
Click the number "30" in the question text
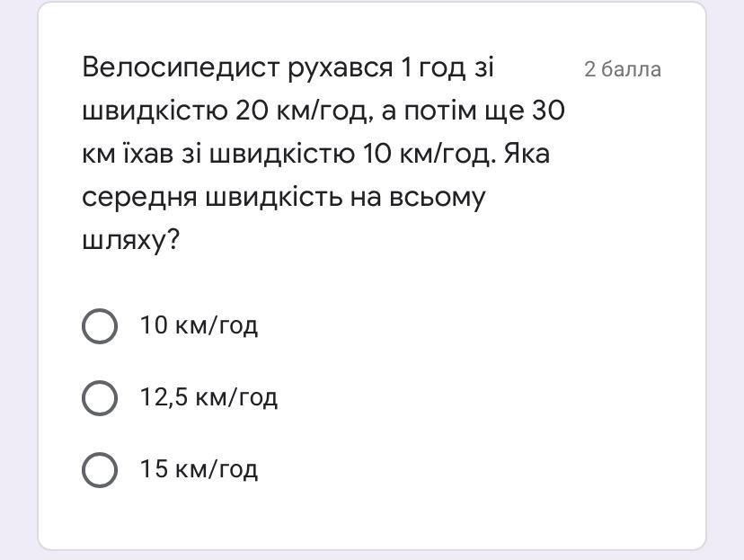coord(548,111)
